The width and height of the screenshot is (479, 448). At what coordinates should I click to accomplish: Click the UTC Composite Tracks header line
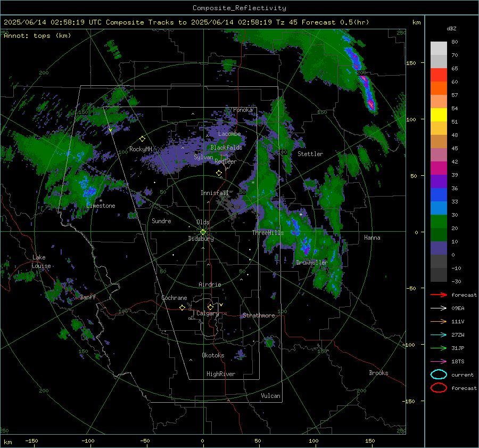[x=186, y=22]
